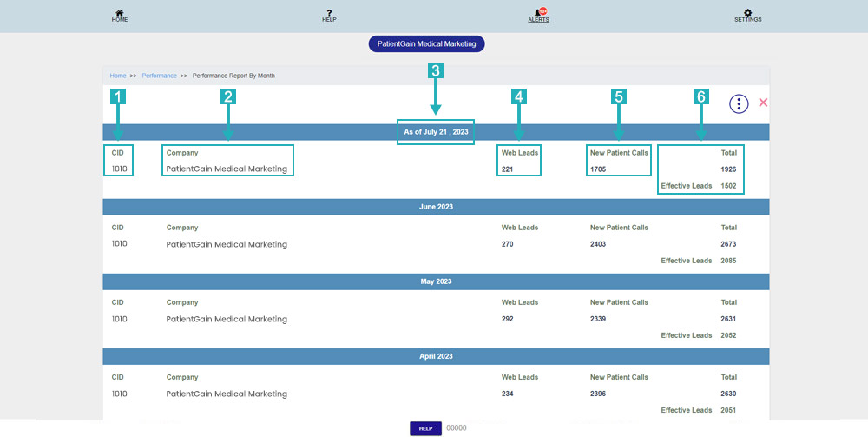This screenshot has height=437, width=868.
Task: Click New Patient Calls value 2403
Action: pos(598,244)
